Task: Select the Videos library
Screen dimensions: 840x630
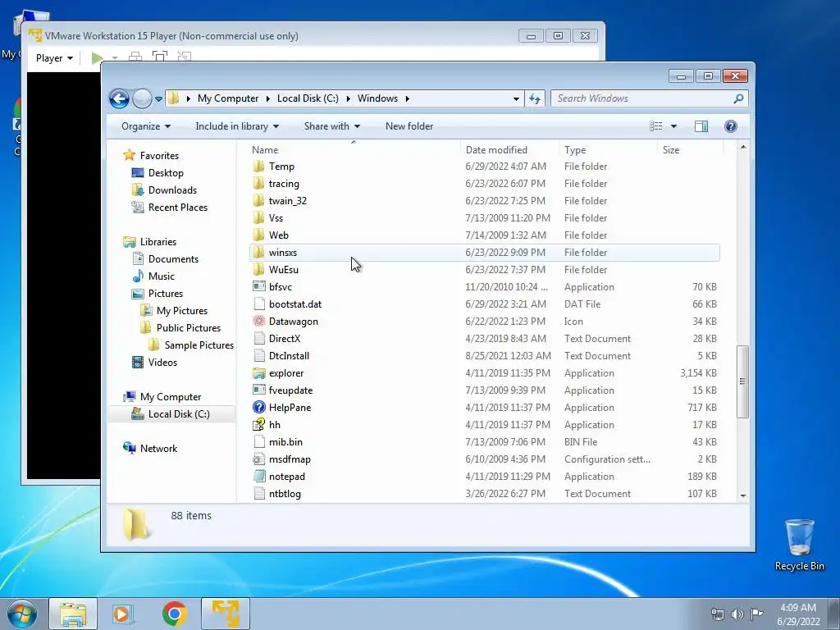Action: click(162, 363)
